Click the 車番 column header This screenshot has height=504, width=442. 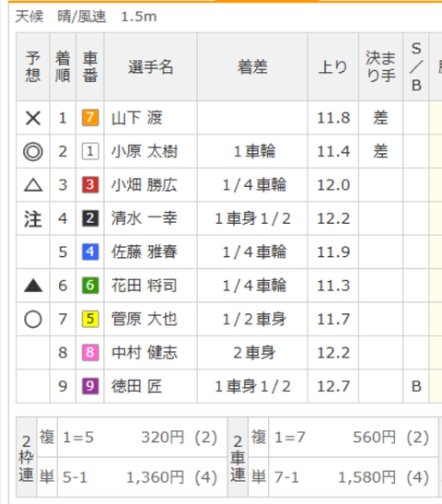[x=90, y=67]
